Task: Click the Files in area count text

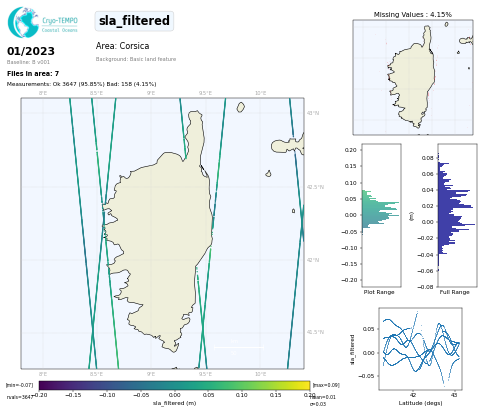Action: tap(33, 73)
